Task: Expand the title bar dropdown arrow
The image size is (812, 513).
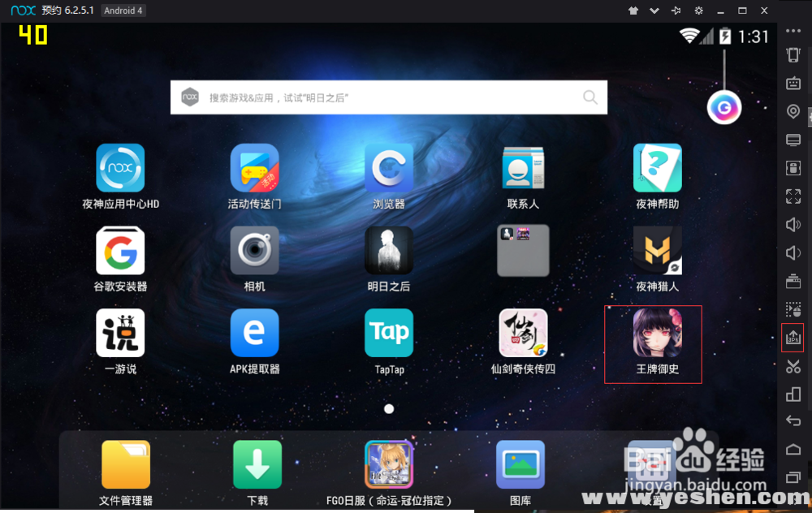Action: point(654,11)
